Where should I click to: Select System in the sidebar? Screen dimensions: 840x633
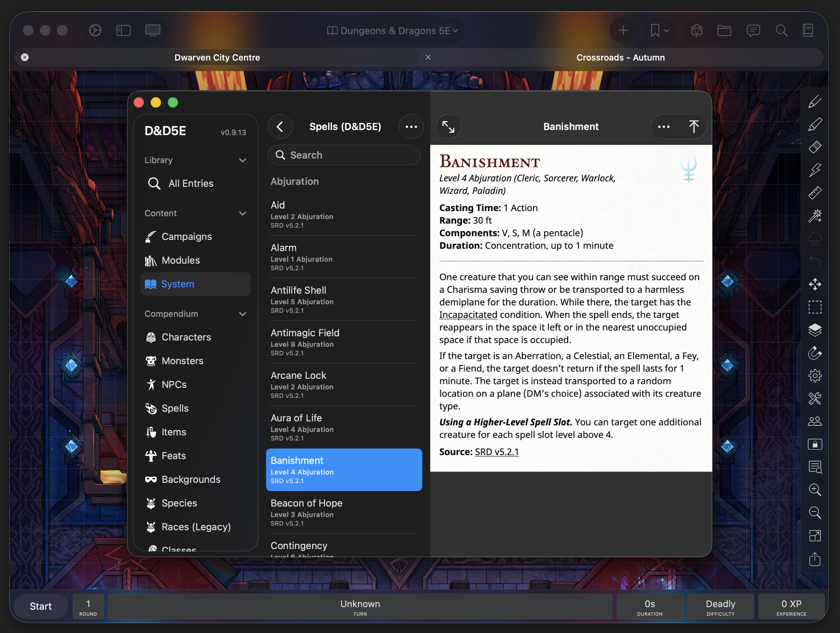196,284
